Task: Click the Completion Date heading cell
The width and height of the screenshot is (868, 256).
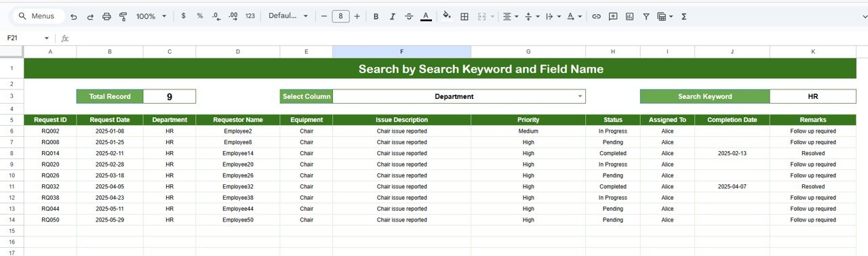Action: coord(732,120)
